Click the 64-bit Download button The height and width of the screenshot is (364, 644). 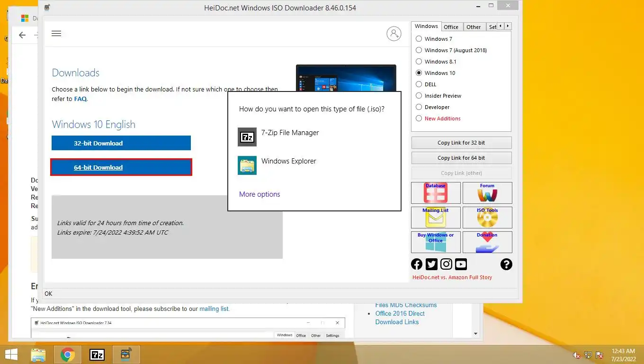click(x=121, y=167)
